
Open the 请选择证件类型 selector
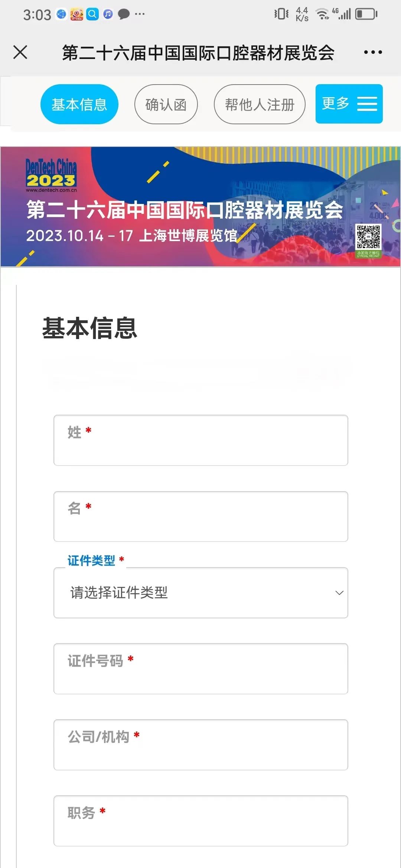tap(201, 593)
